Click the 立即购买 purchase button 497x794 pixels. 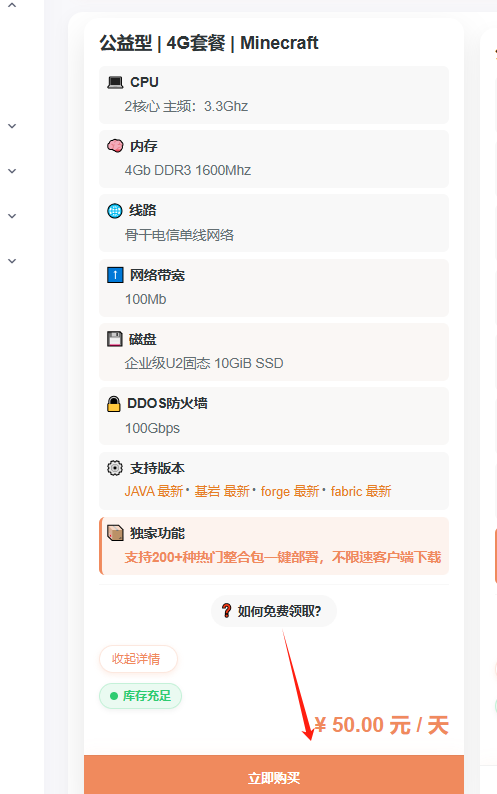click(274, 775)
